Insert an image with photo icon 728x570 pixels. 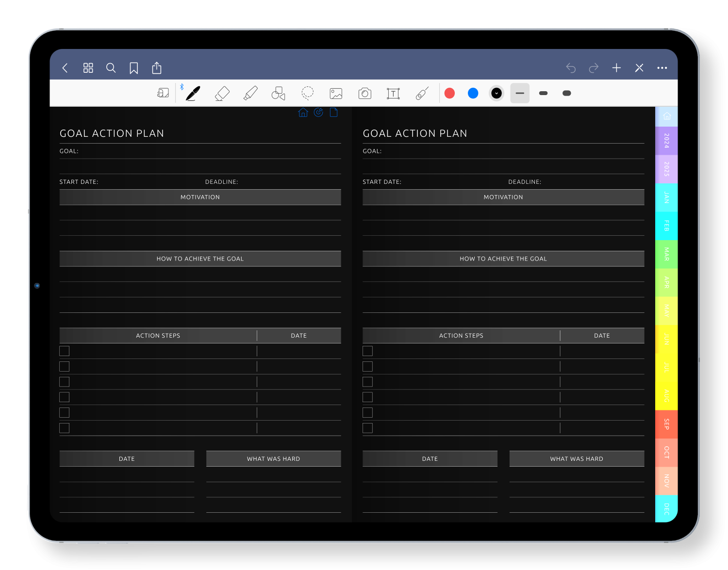[336, 94]
